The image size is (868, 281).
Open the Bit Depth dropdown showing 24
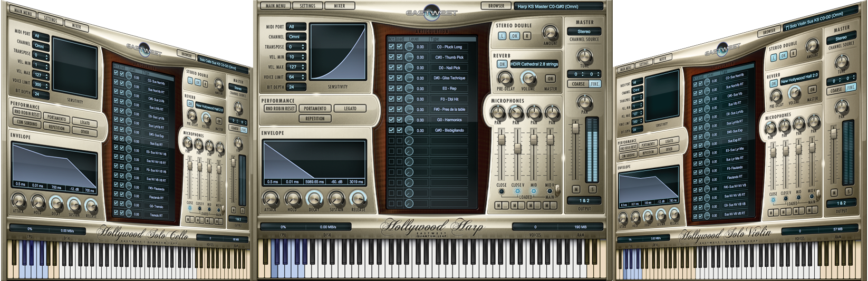pyautogui.click(x=297, y=87)
